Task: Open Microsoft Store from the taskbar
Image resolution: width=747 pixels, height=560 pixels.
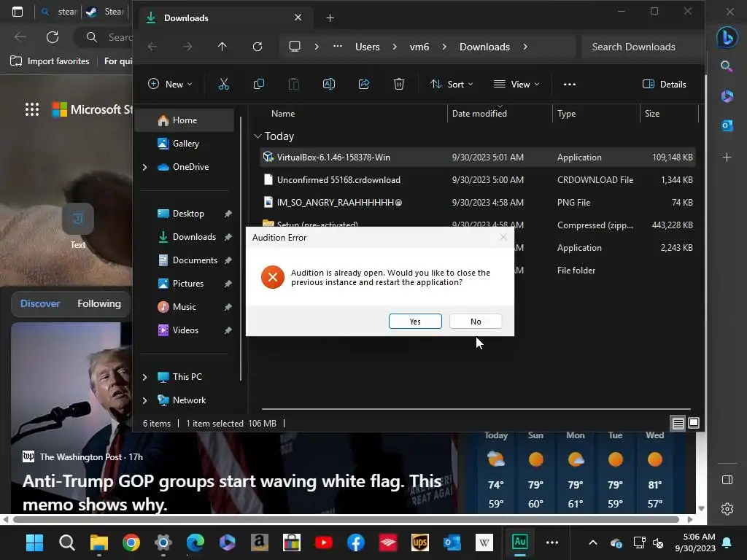Action: click(292, 542)
